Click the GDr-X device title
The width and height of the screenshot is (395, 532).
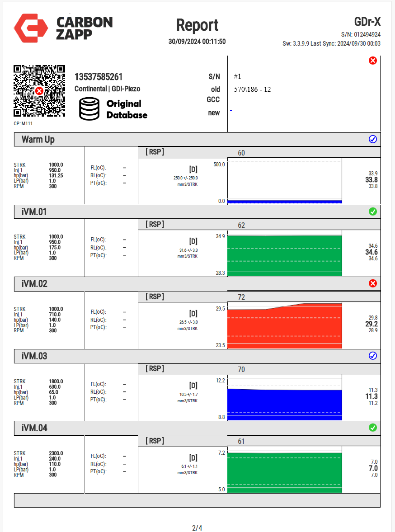click(367, 22)
